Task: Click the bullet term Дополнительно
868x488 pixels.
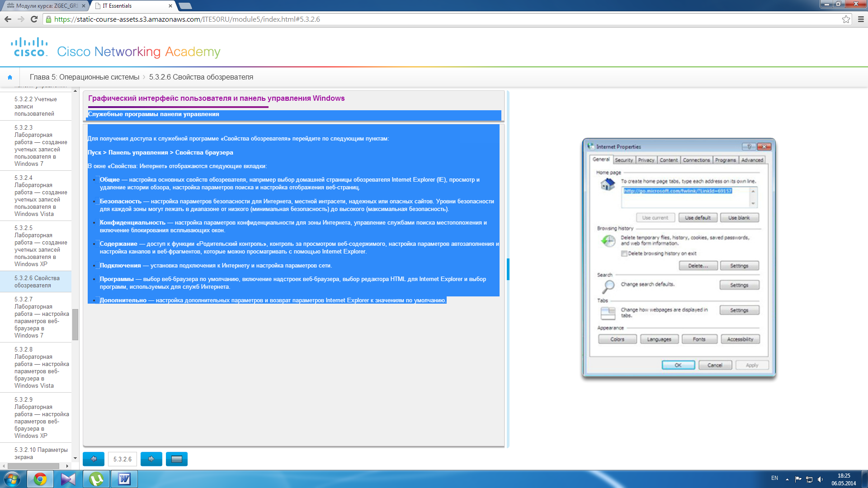Action: click(123, 300)
